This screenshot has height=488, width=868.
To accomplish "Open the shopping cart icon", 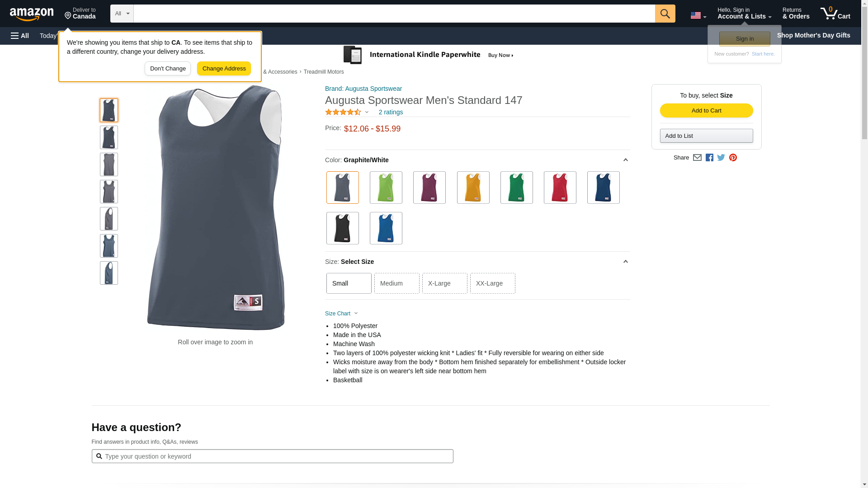I will pyautogui.click(x=835, y=14).
